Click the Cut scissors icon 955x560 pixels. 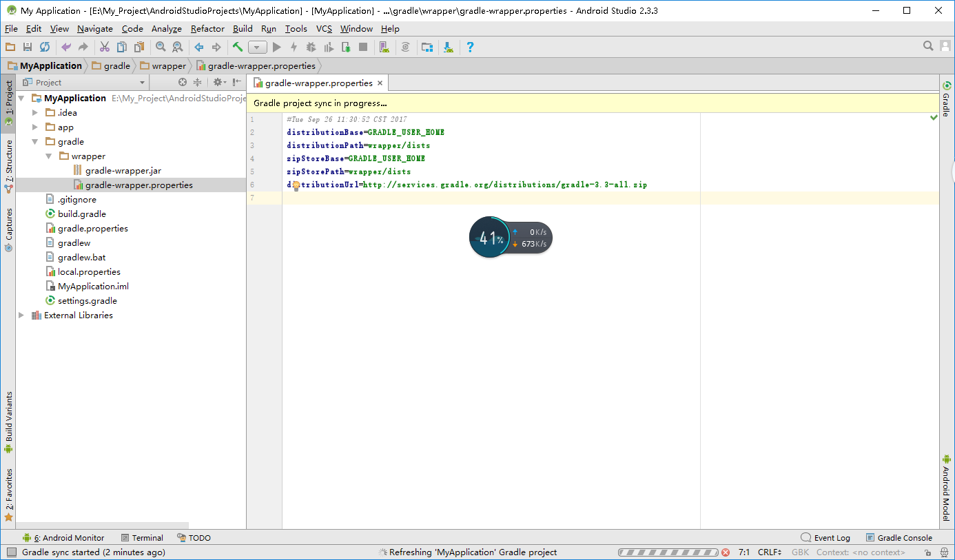click(x=105, y=47)
